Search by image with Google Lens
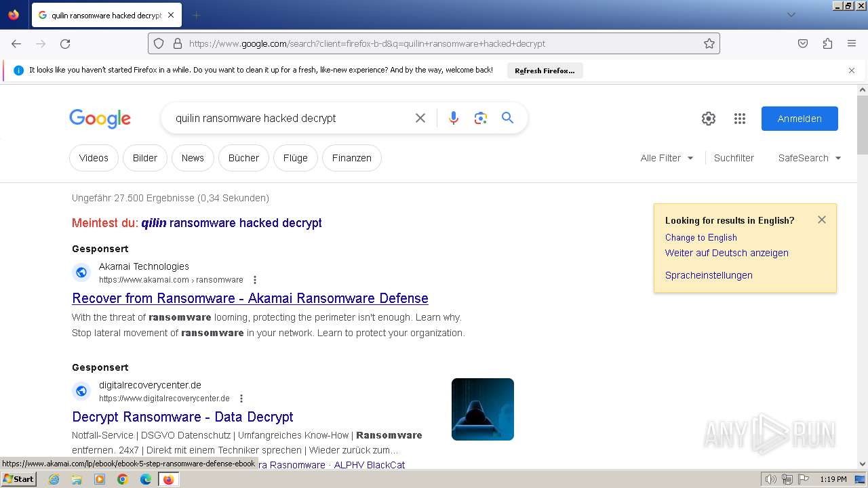Screen dimensions: 868x488 click(x=481, y=118)
